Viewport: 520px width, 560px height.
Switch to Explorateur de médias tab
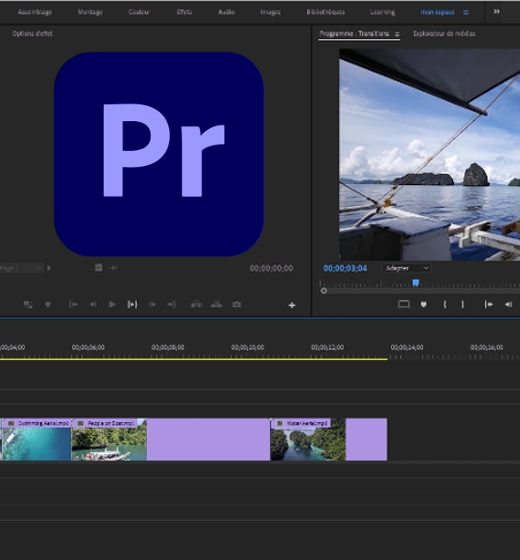444,34
